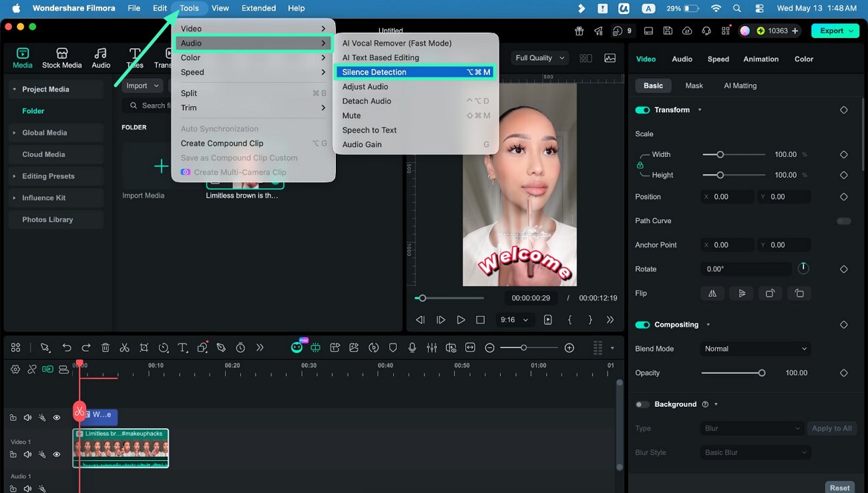Show more timeline tools double chevron
Screen dimensions: 868x493
tap(260, 347)
